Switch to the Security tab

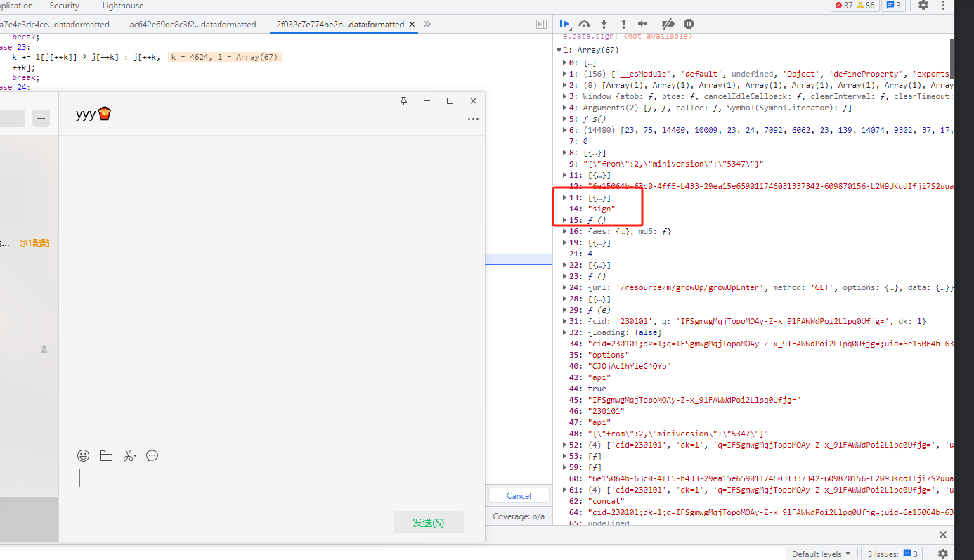pyautogui.click(x=64, y=6)
